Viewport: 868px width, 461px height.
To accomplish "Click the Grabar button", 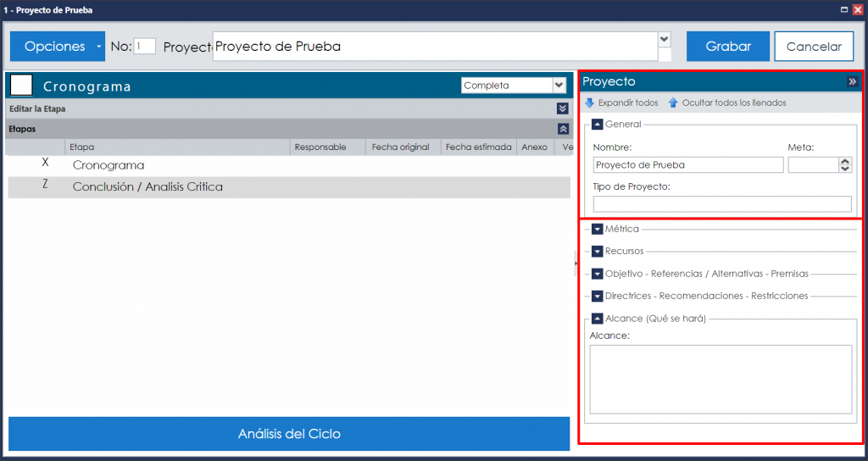I will (728, 47).
